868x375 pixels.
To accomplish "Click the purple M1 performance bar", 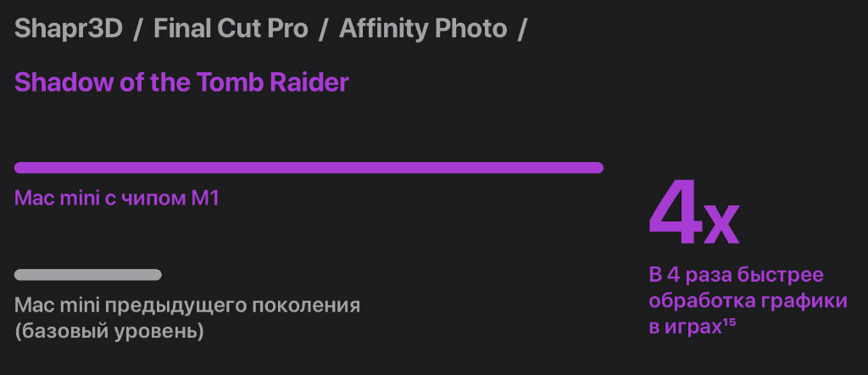I will point(309,168).
